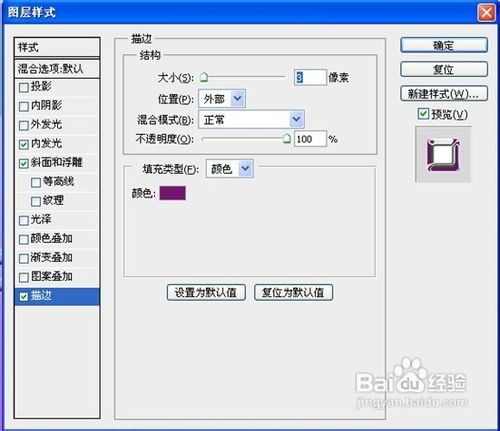Select the 描边 stroke entry
The image size is (500, 431).
(x=57, y=296)
